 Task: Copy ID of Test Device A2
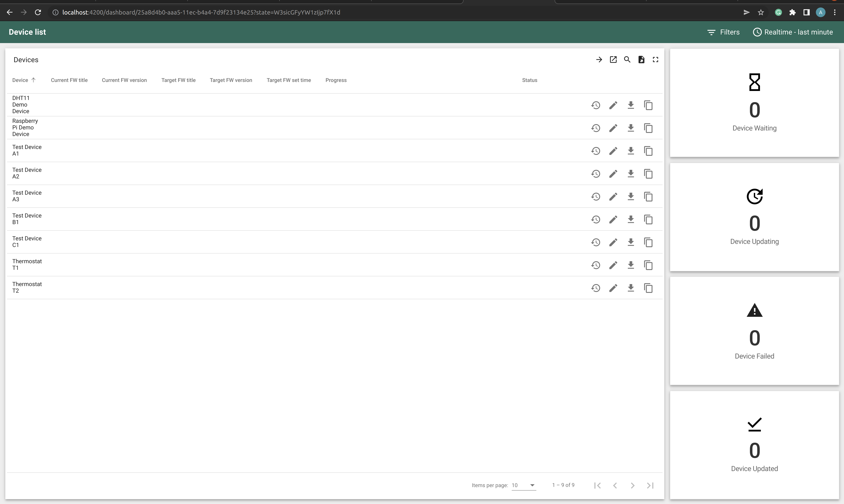click(648, 174)
